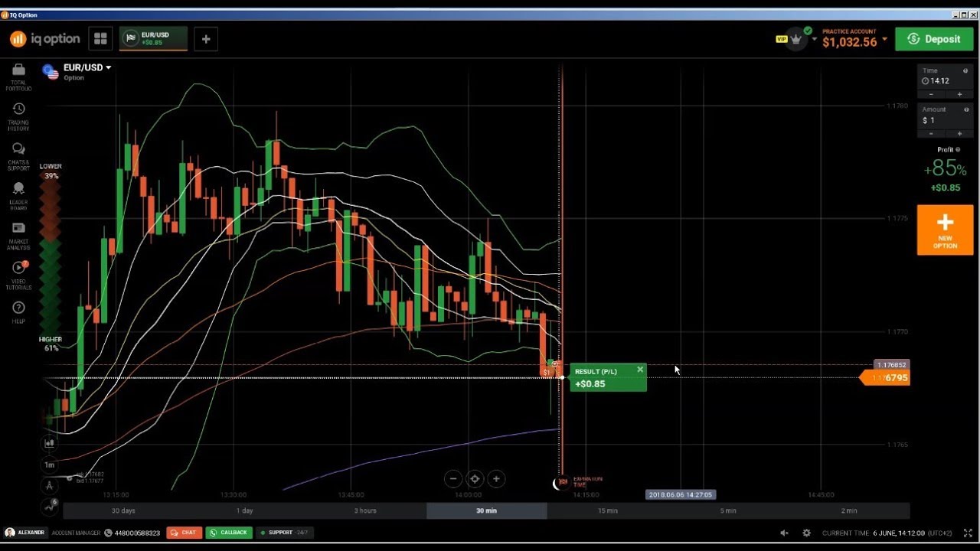The image size is (980, 551).
Task: Open Video Tutorials sidebar item
Action: [x=18, y=275]
